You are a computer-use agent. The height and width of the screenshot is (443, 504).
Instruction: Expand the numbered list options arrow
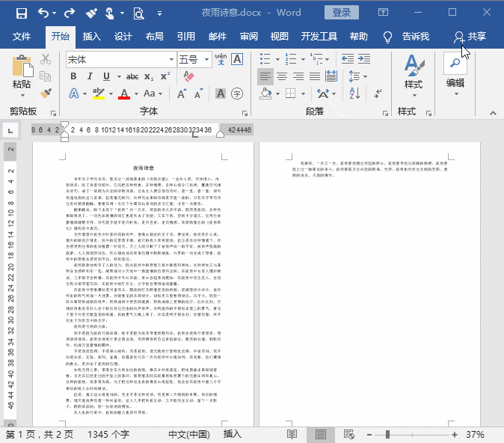coord(303,59)
